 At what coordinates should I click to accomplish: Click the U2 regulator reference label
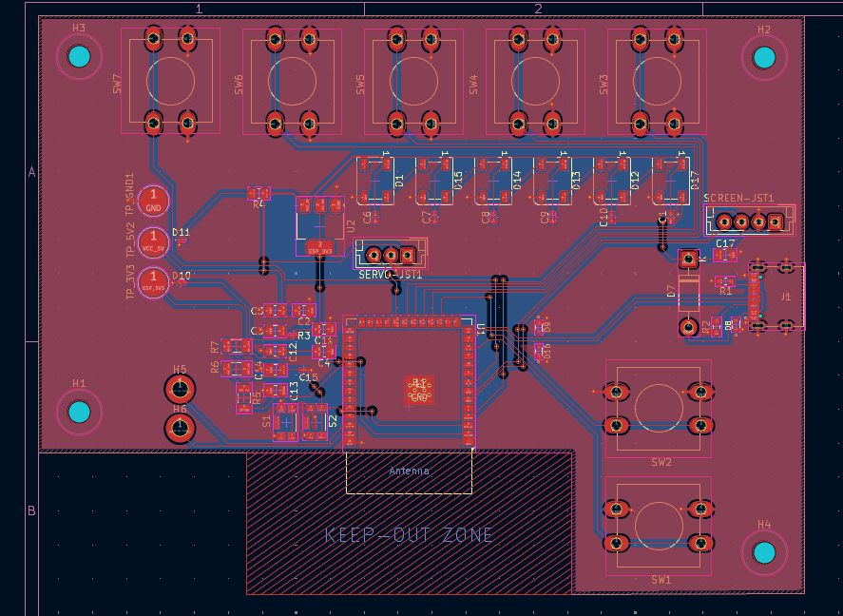(351, 224)
